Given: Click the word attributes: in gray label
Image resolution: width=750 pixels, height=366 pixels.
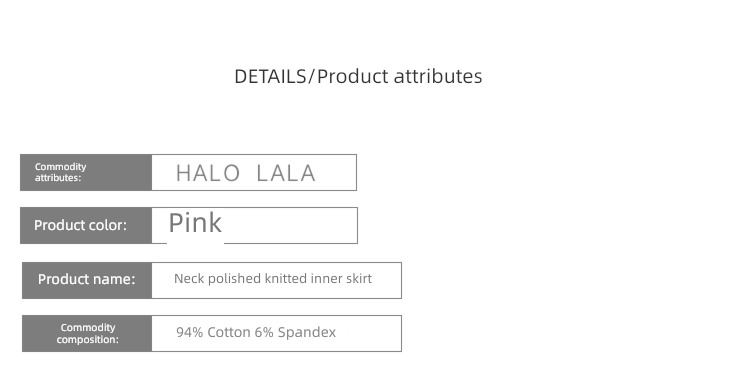Looking at the screenshot, I should click(58, 178).
